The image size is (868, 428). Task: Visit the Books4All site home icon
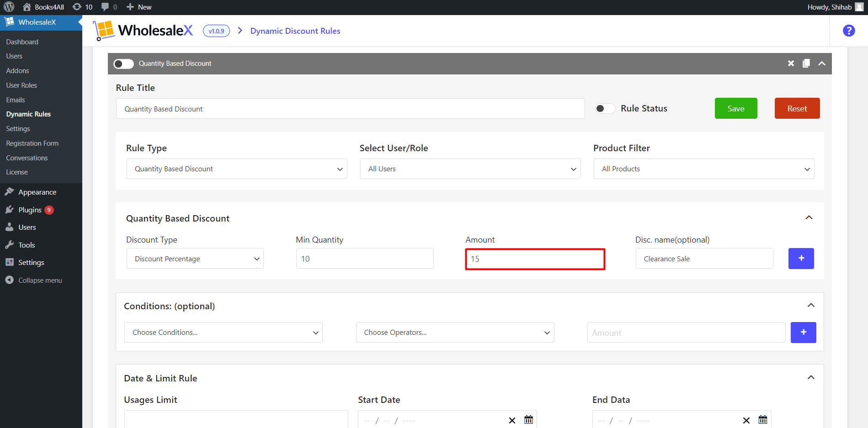(x=27, y=7)
